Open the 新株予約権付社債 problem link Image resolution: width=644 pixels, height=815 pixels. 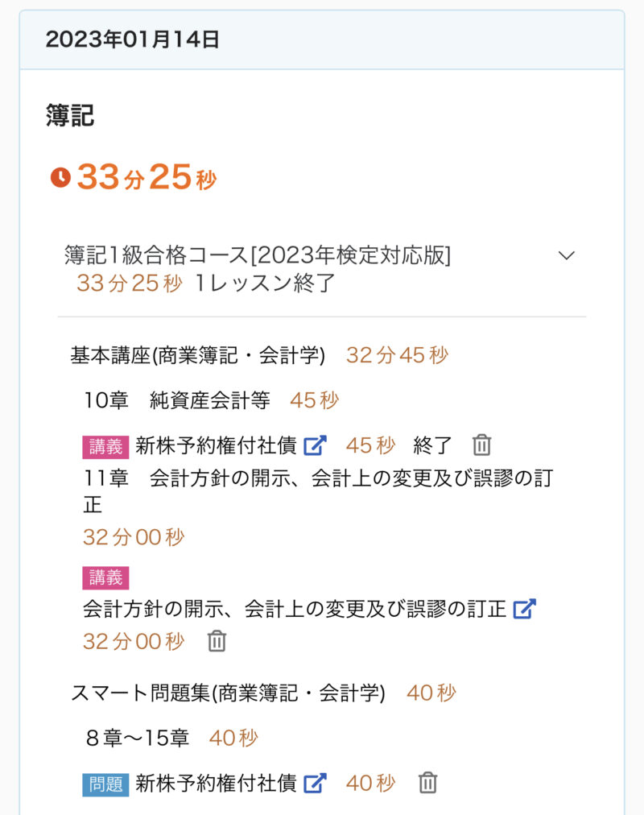pyautogui.click(x=216, y=782)
